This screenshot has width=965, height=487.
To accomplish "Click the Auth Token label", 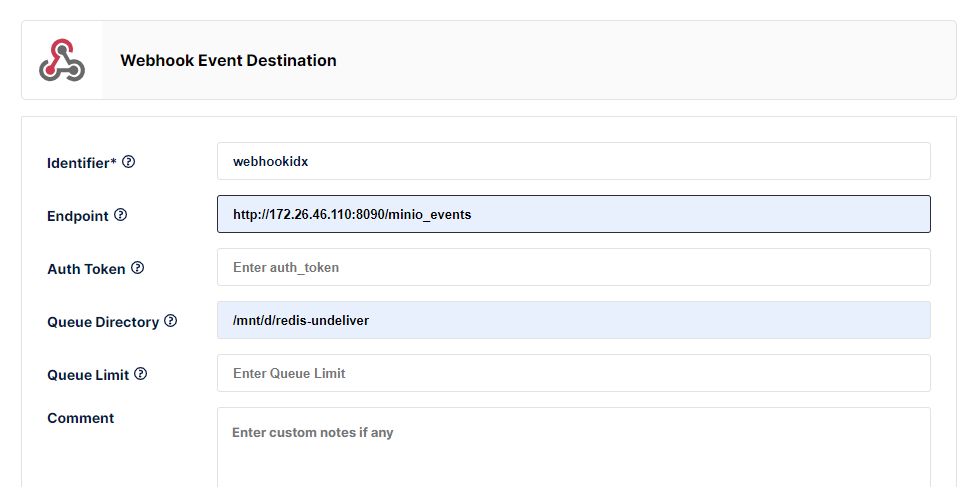I will (86, 269).
